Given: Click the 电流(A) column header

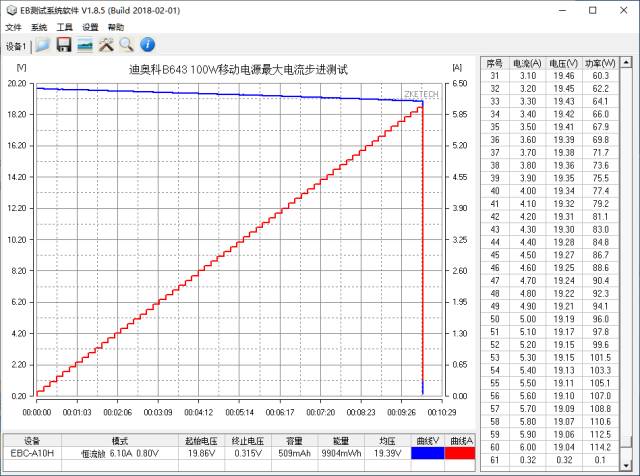Looking at the screenshot, I should [527, 63].
